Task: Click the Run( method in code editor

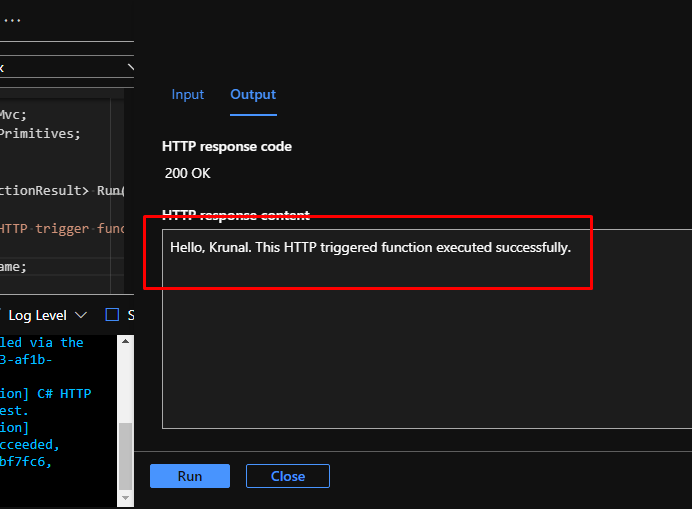Action: tap(110, 190)
